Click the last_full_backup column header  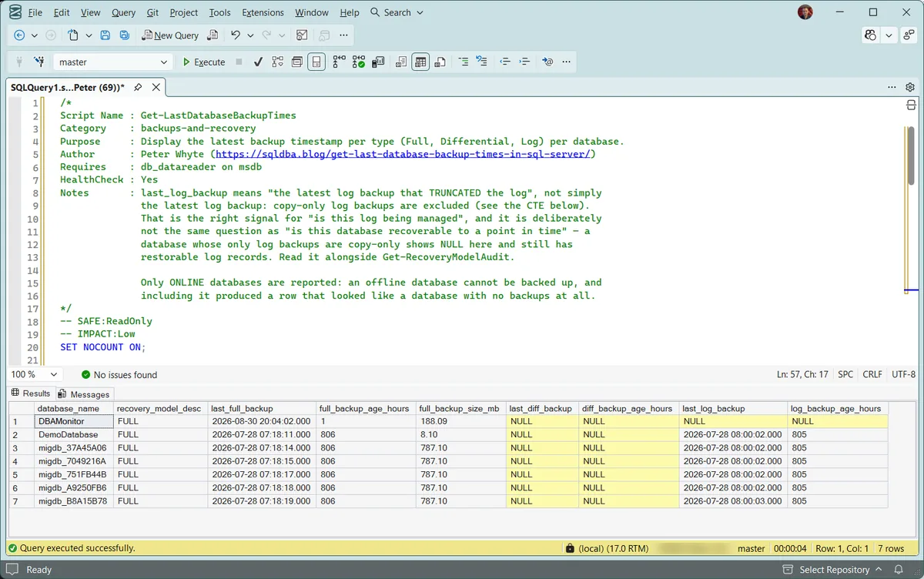[x=262, y=408]
